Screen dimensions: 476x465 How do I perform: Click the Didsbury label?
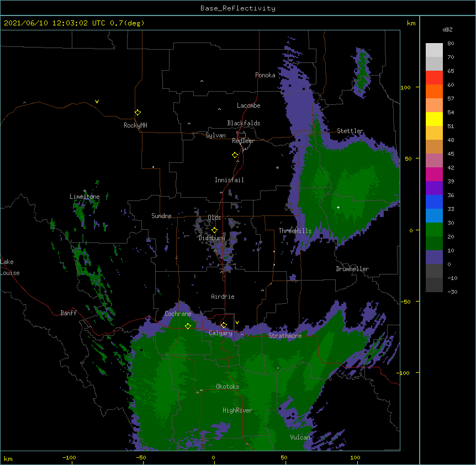(x=211, y=238)
